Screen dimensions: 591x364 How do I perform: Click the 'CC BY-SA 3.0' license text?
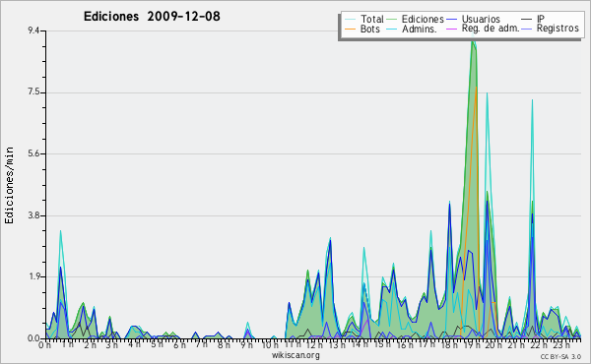coord(560,356)
